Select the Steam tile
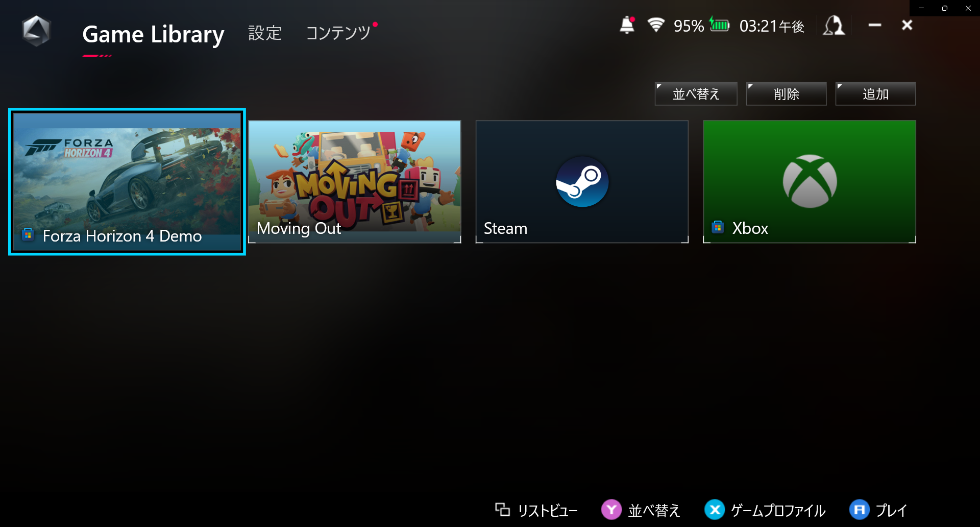Viewport: 980px width, 527px height. pos(582,182)
